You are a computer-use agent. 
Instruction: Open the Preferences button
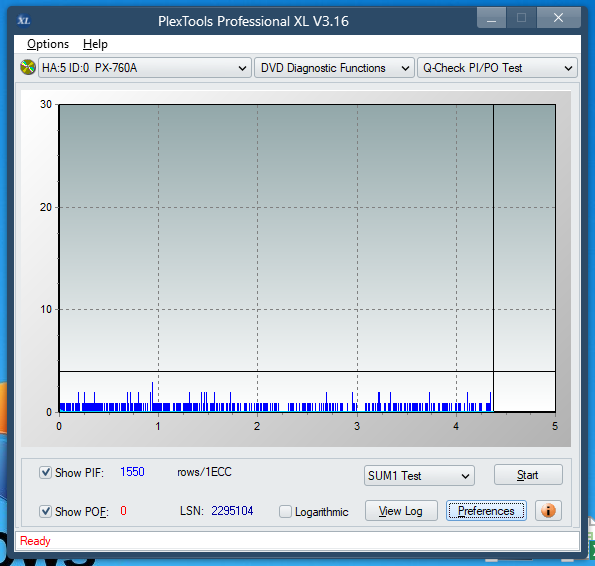486,511
